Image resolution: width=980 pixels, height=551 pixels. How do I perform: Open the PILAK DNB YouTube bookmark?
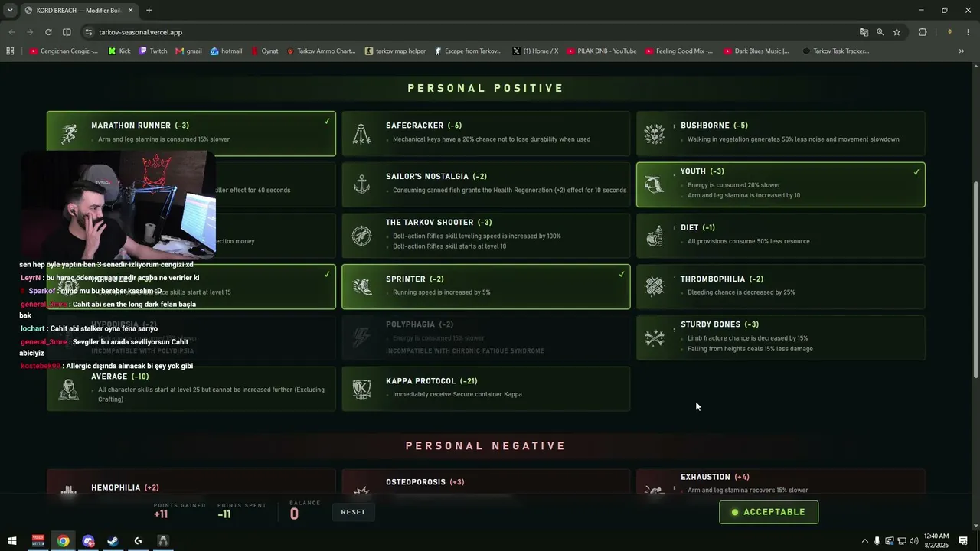602,51
